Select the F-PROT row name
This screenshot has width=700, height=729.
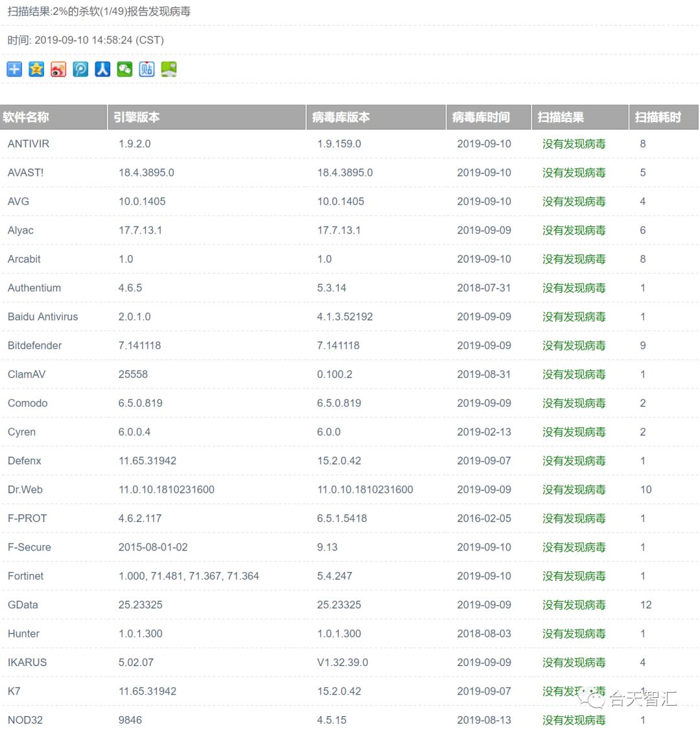pos(27,518)
